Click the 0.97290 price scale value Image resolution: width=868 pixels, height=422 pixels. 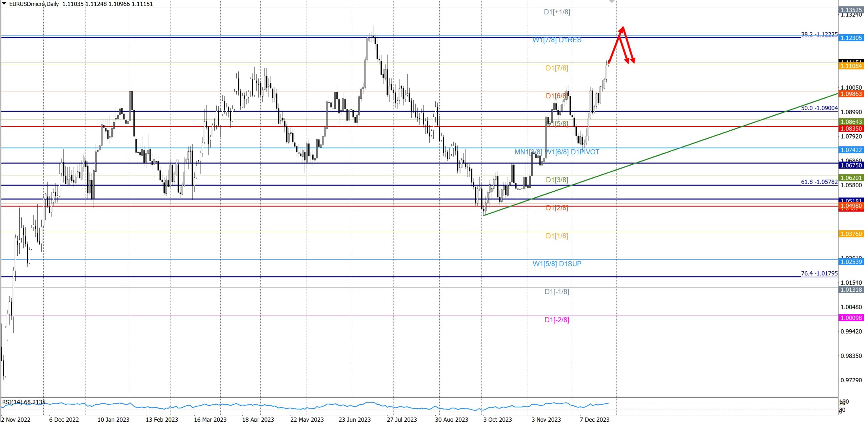[x=851, y=380]
